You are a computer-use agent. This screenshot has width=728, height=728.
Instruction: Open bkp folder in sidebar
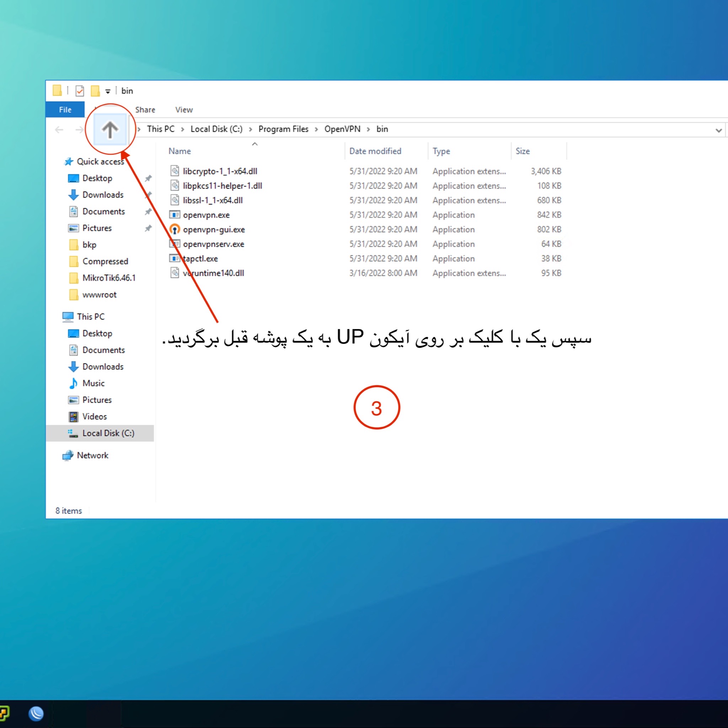pyautogui.click(x=89, y=245)
